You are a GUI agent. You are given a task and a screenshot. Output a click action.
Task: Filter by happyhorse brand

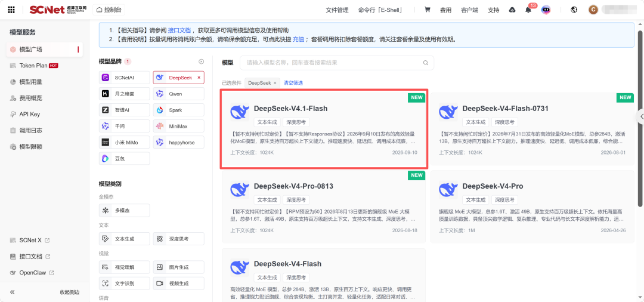coord(179,142)
